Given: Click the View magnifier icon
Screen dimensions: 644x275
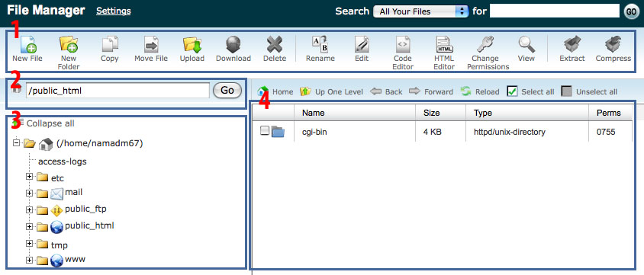Looking at the screenshot, I should tap(526, 44).
